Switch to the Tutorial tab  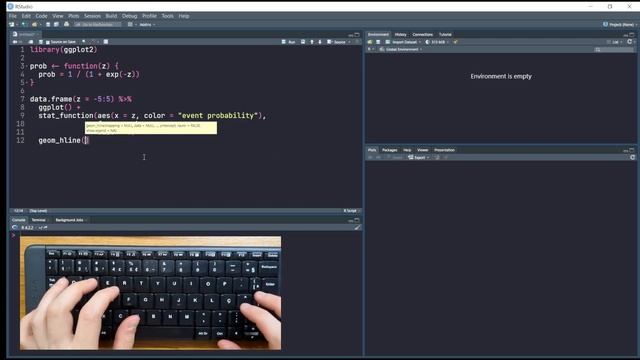tap(445, 34)
